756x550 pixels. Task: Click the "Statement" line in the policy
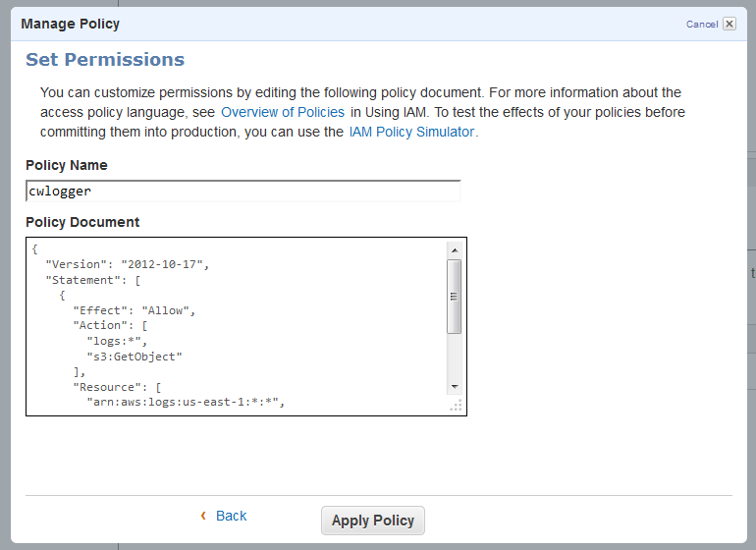[x=93, y=280]
